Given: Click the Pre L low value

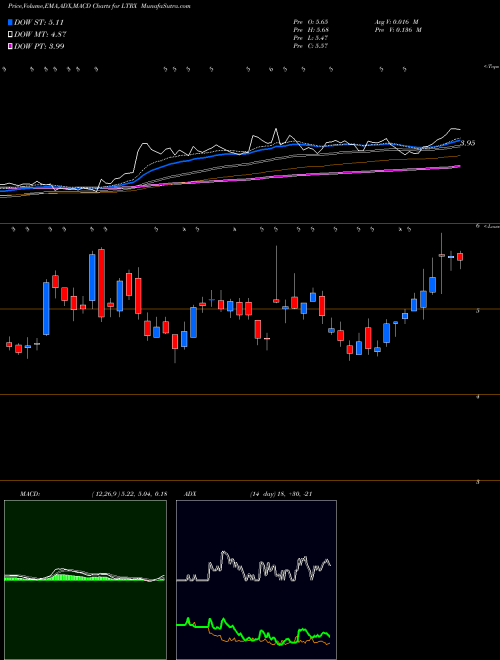Looking at the screenshot, I should (x=311, y=38).
